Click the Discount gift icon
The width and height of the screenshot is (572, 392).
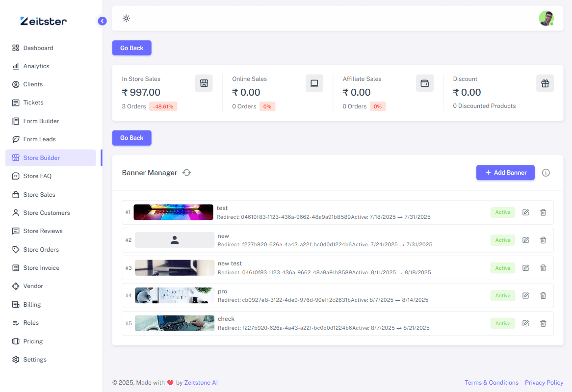545,83
